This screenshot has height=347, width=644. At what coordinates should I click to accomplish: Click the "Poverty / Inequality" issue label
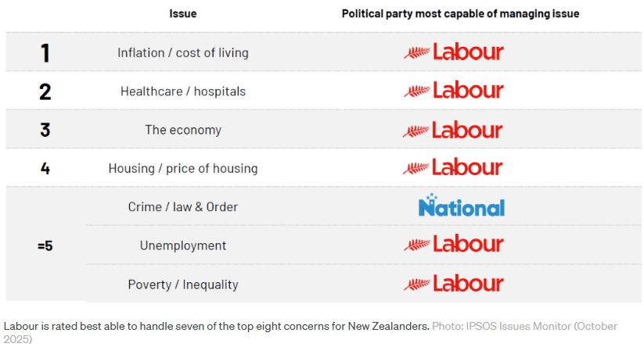point(183,284)
